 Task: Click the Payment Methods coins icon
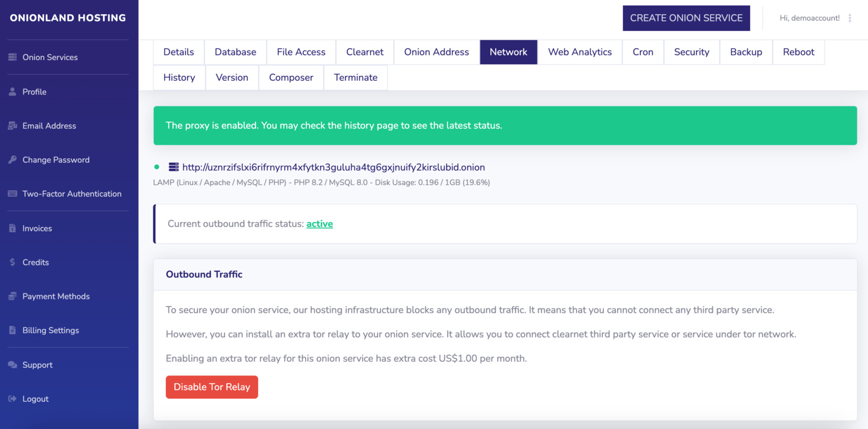(12, 296)
